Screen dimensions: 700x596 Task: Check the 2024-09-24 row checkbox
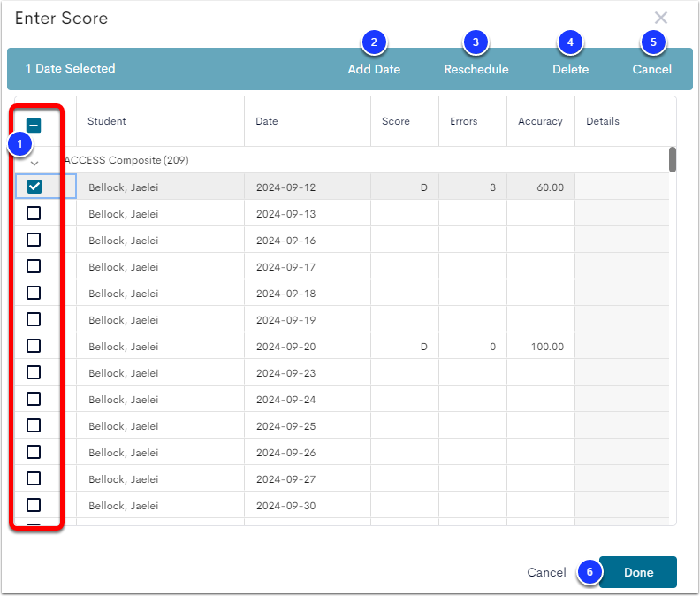34,399
